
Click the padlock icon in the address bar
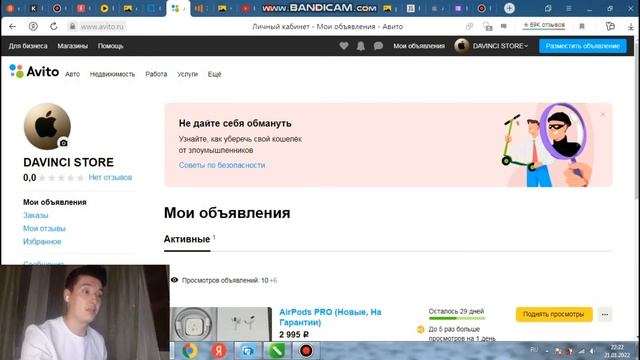(73, 27)
